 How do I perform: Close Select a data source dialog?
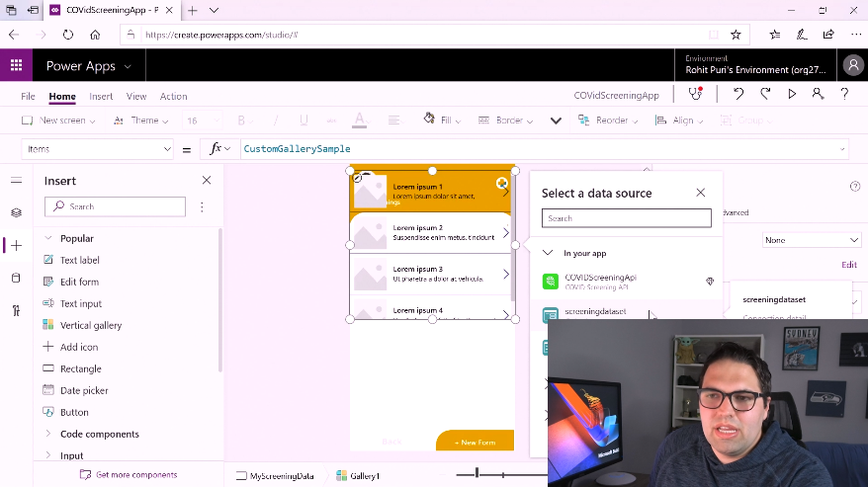pos(700,192)
